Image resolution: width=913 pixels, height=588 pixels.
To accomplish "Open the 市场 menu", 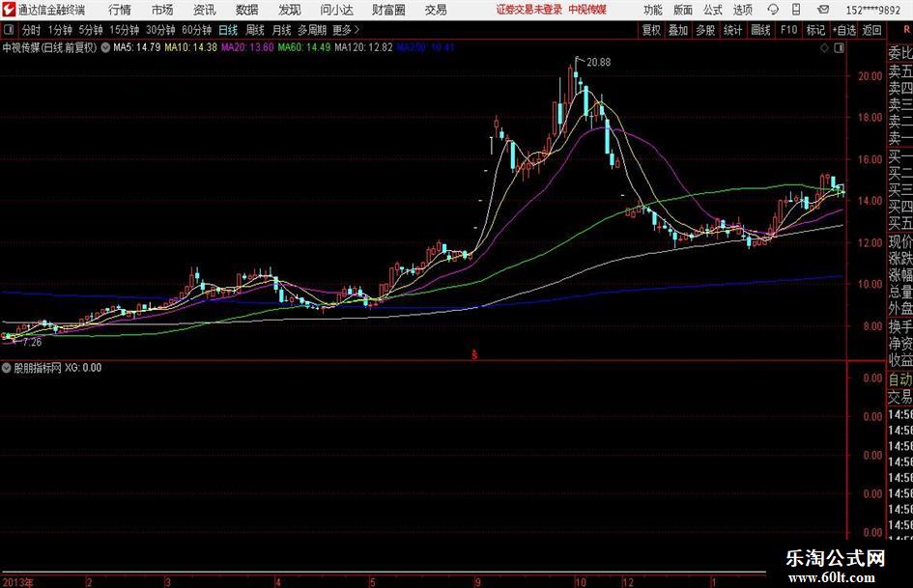I will (162, 10).
